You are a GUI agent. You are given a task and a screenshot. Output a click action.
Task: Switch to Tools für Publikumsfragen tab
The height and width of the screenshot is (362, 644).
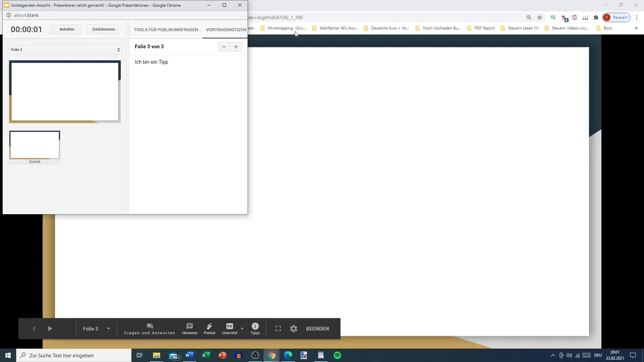[166, 29]
